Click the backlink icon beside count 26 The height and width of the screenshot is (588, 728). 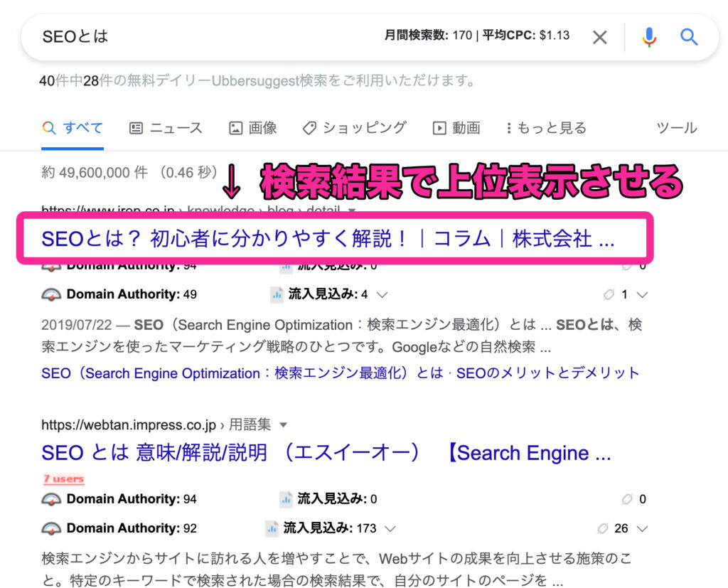click(603, 528)
